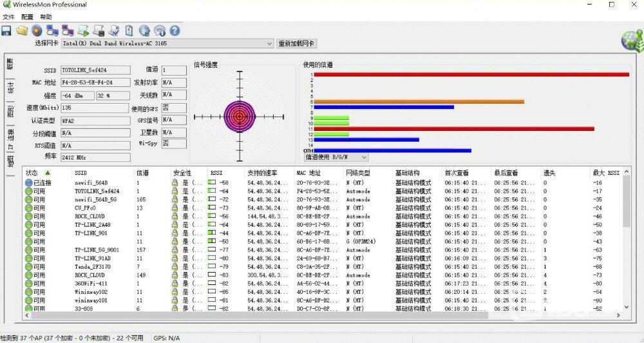Click the list's horizontal scrollbar right arrow
Viewport: 644px width, 343px height.
[618, 315]
